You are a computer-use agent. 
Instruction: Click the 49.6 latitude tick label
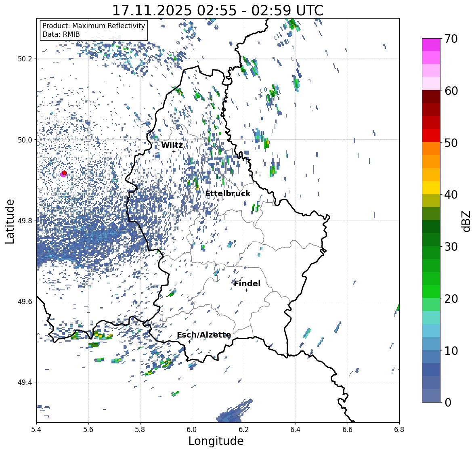[25, 301]
